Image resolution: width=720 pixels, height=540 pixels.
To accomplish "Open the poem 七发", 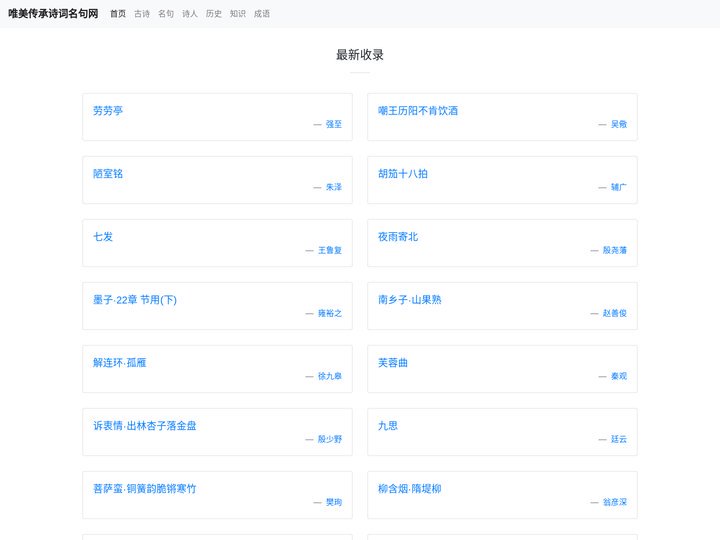I will (x=103, y=236).
